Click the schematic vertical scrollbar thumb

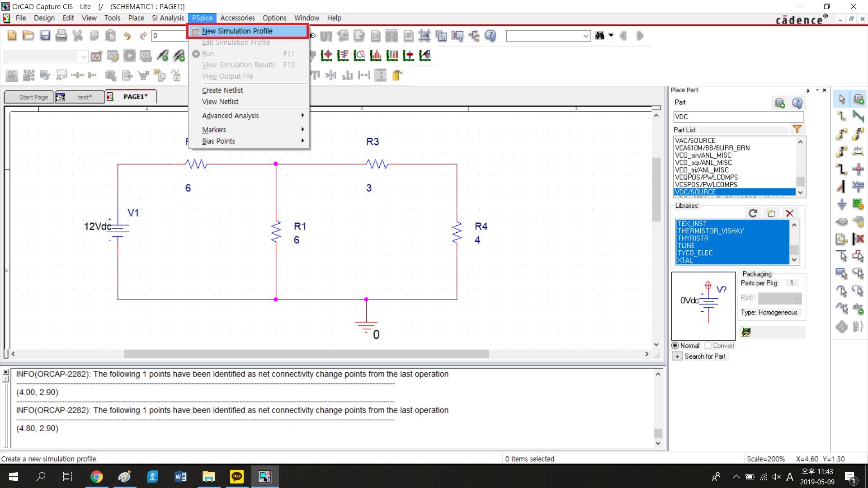[656, 189]
